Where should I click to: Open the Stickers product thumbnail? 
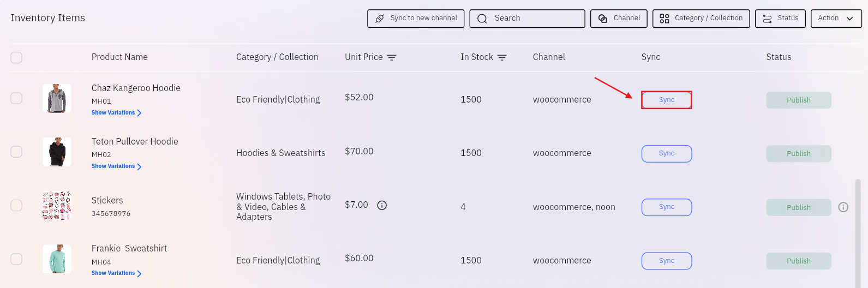[x=57, y=205]
